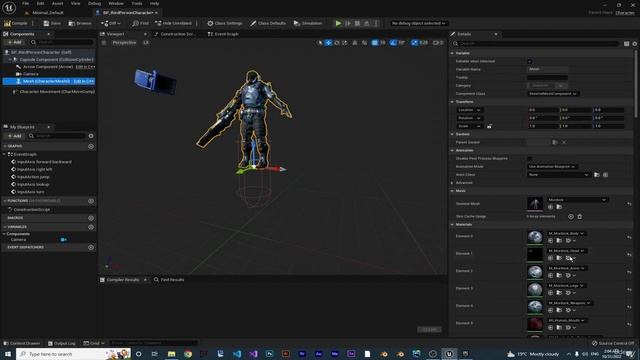Collapse the Materials section

(x=452, y=224)
